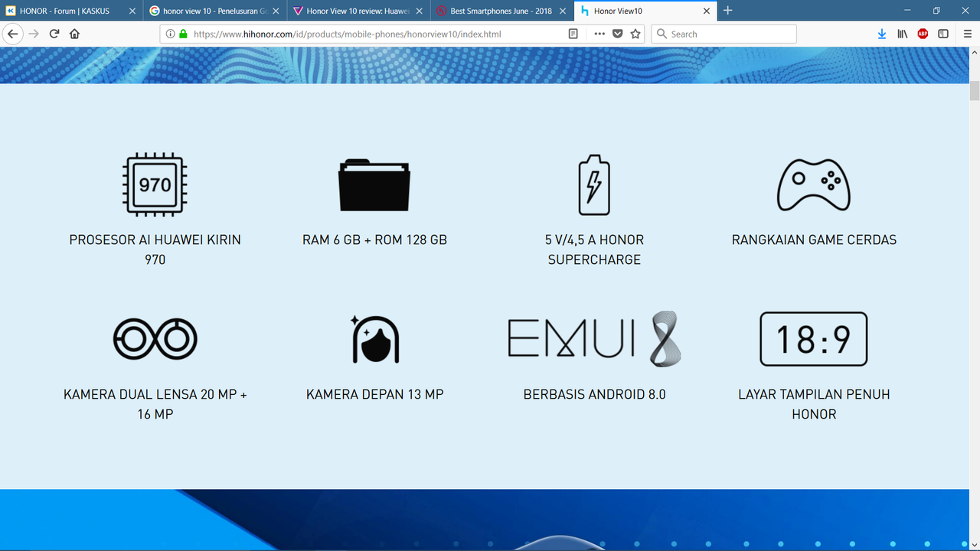Close the Honor View 10 review tab
The height and width of the screenshot is (551, 980).
(x=419, y=11)
